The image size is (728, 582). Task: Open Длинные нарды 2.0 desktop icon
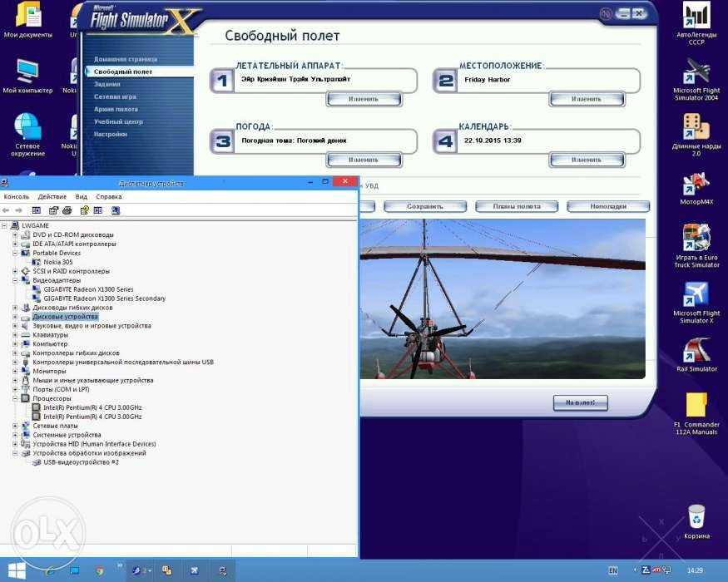pyautogui.click(x=696, y=135)
